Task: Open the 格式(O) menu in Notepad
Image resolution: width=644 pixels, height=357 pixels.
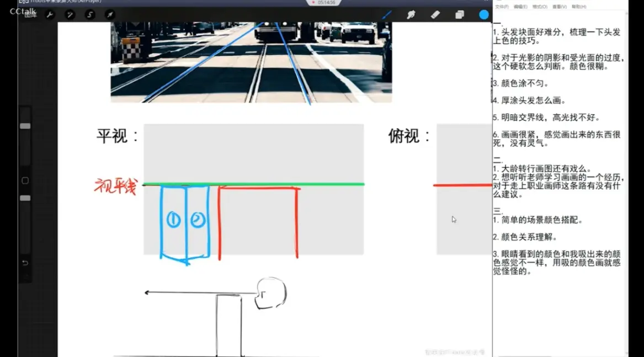Action: click(541, 7)
